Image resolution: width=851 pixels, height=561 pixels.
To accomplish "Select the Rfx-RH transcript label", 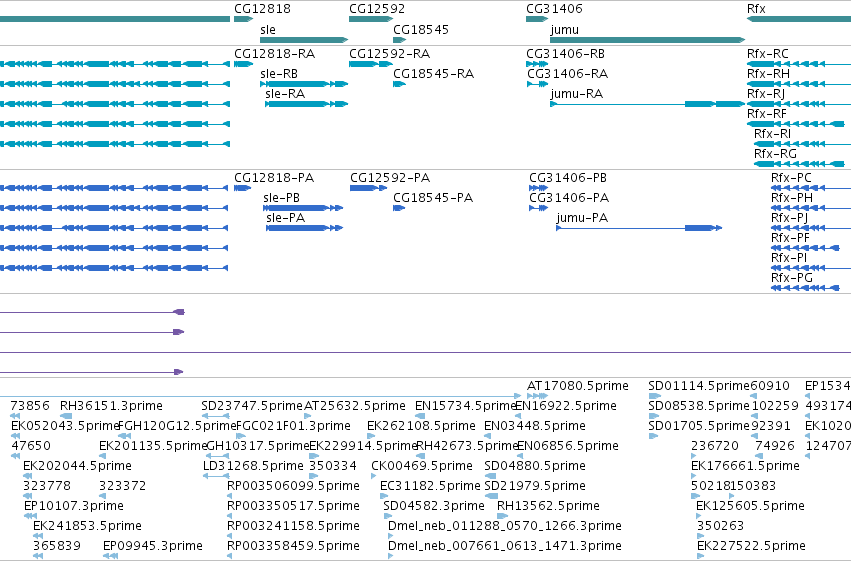I will click(768, 74).
